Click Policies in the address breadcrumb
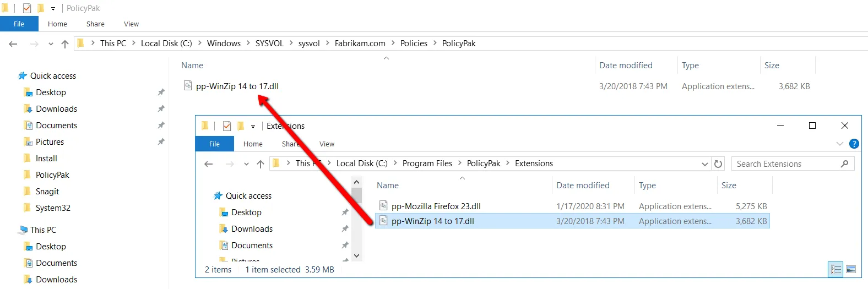Image resolution: width=868 pixels, height=289 pixels. (x=414, y=43)
